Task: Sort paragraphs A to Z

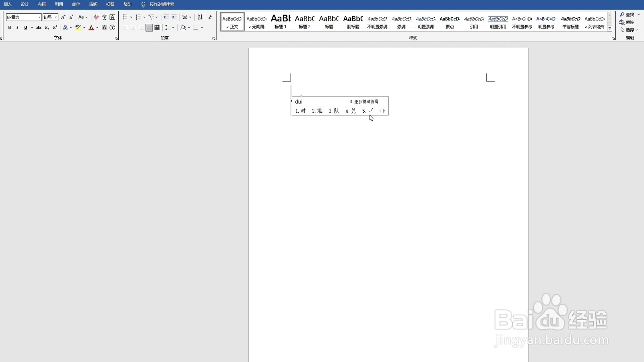Action: coord(200,17)
